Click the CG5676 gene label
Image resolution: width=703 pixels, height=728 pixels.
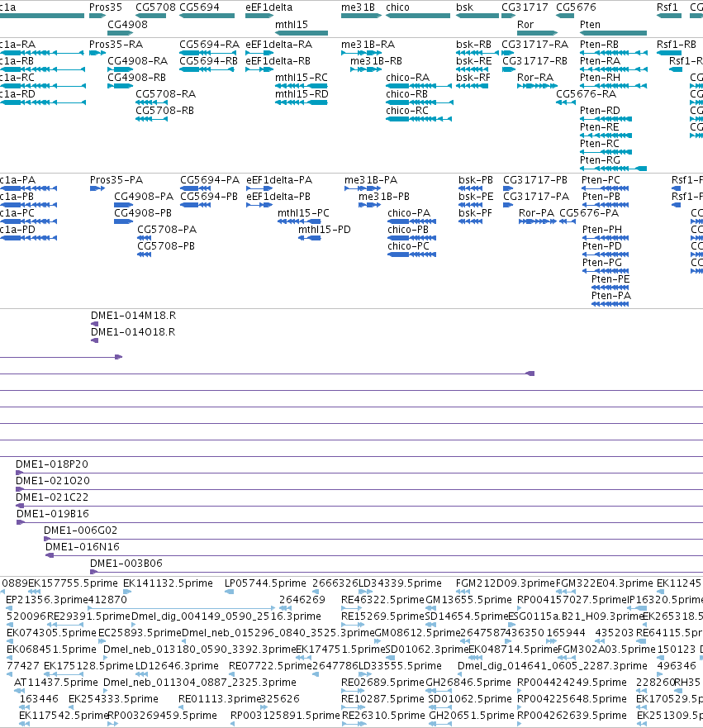pyautogui.click(x=576, y=7)
